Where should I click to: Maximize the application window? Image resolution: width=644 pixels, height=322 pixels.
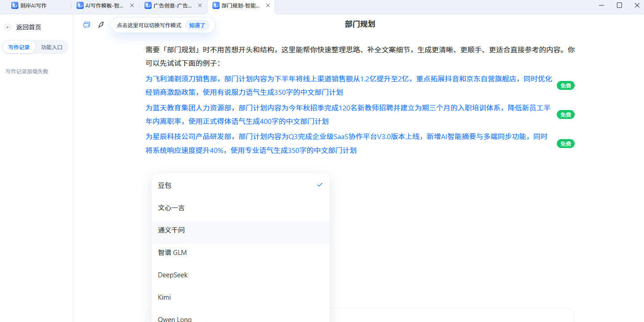pos(619,5)
